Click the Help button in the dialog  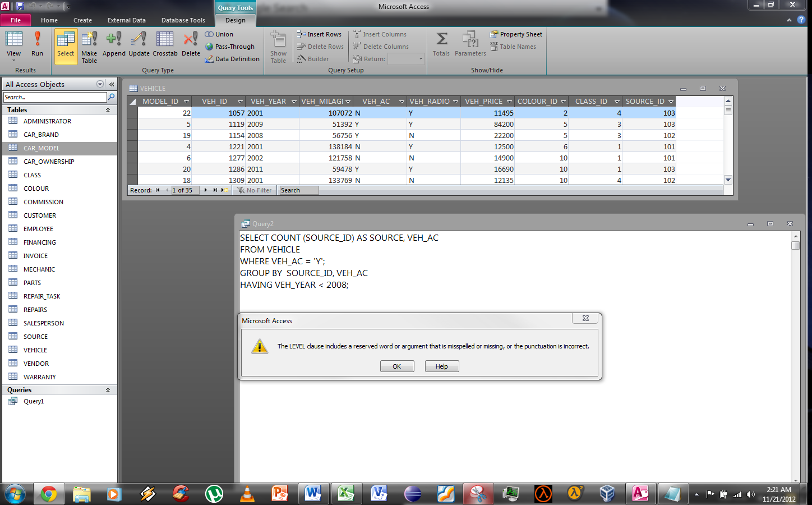[441, 366]
